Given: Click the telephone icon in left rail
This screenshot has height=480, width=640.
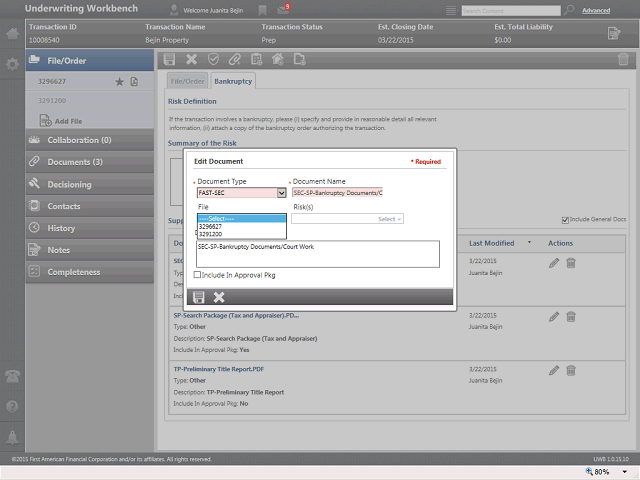Looking at the screenshot, I should (x=12, y=376).
